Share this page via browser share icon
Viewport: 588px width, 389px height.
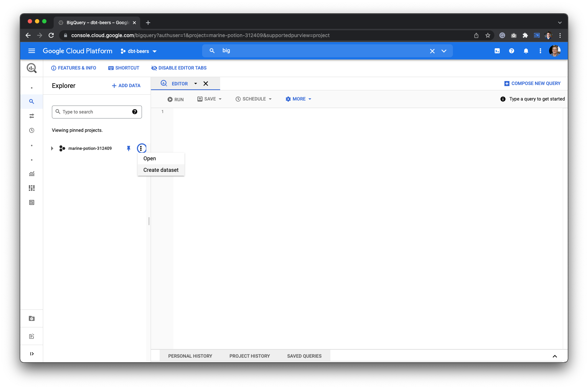click(476, 35)
